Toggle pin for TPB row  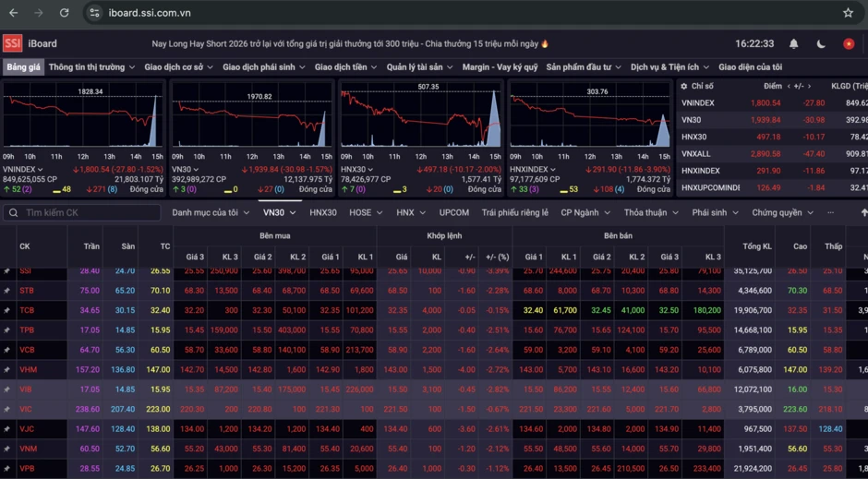pyautogui.click(x=6, y=330)
